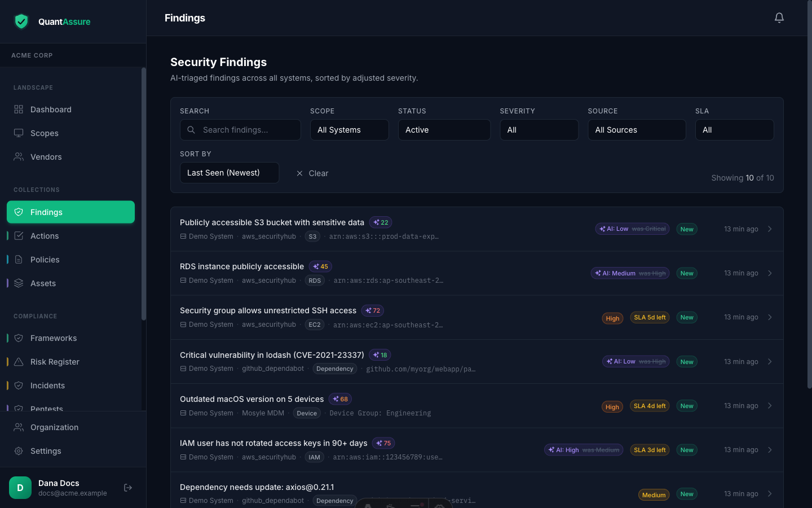This screenshot has height=508, width=812.
Task: Open Settings from the sidebar
Action: point(70,451)
